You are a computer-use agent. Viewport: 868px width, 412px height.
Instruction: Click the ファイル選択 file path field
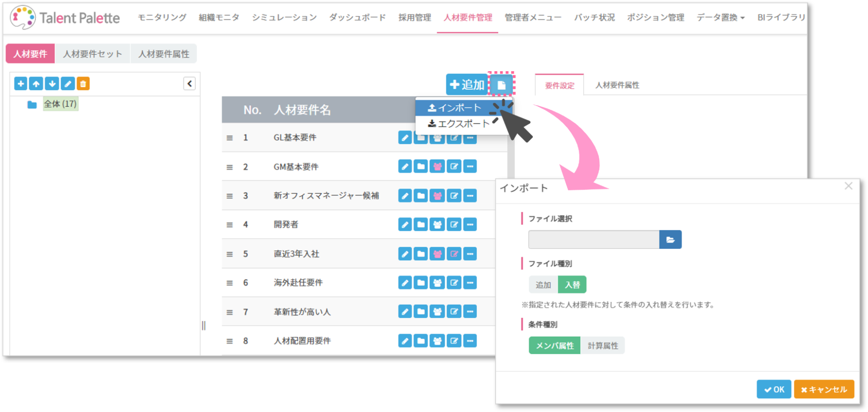pos(594,240)
